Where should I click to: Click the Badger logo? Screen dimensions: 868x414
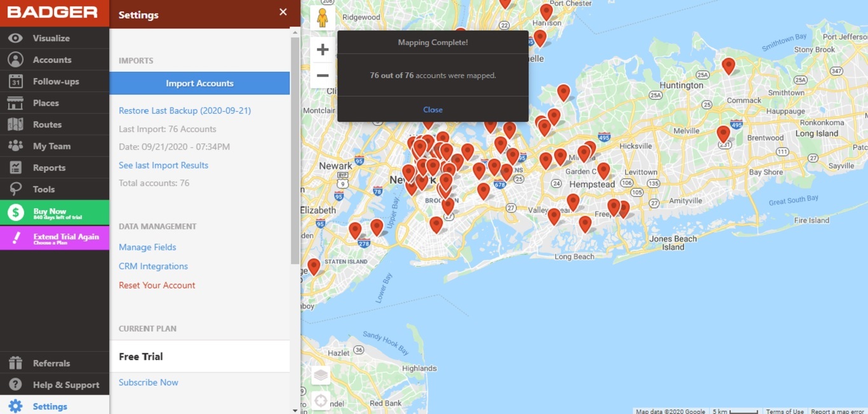(x=52, y=12)
